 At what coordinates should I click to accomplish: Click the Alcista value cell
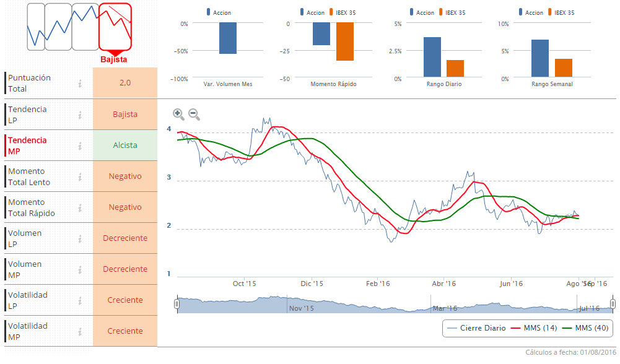coord(125,145)
